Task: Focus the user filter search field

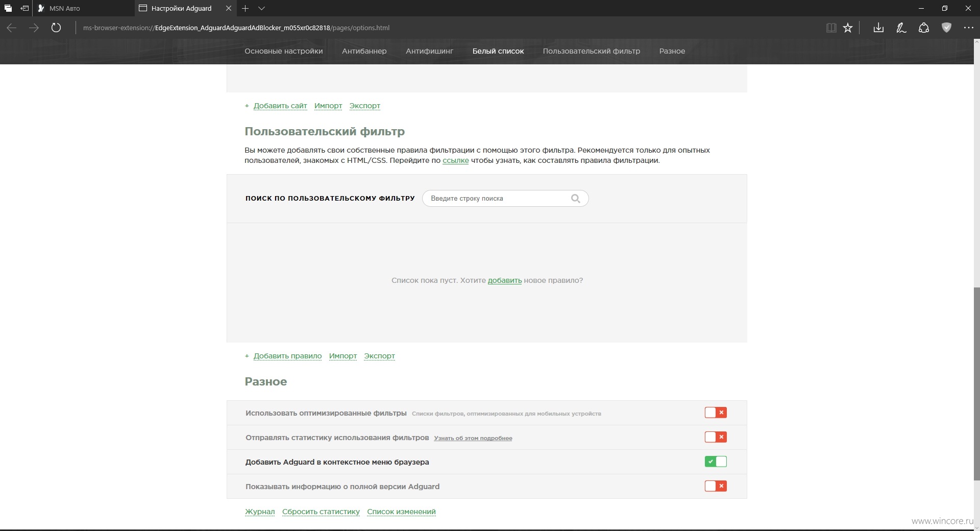Action: (505, 199)
